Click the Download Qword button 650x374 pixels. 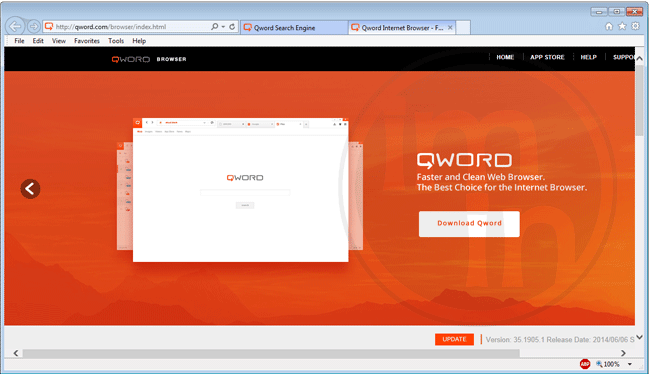coord(469,224)
